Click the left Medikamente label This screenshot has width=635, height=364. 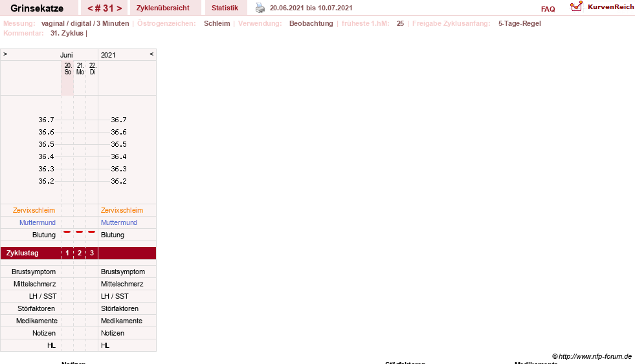37,321
